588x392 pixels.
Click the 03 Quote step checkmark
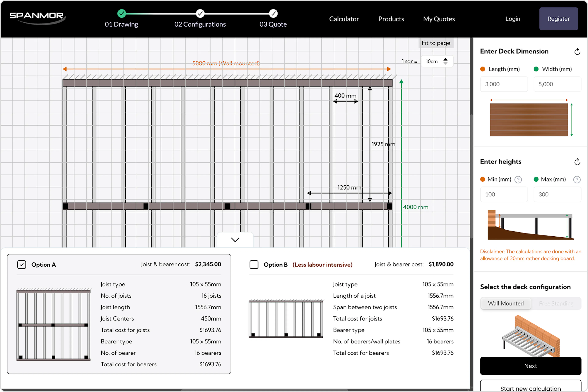pyautogui.click(x=273, y=13)
